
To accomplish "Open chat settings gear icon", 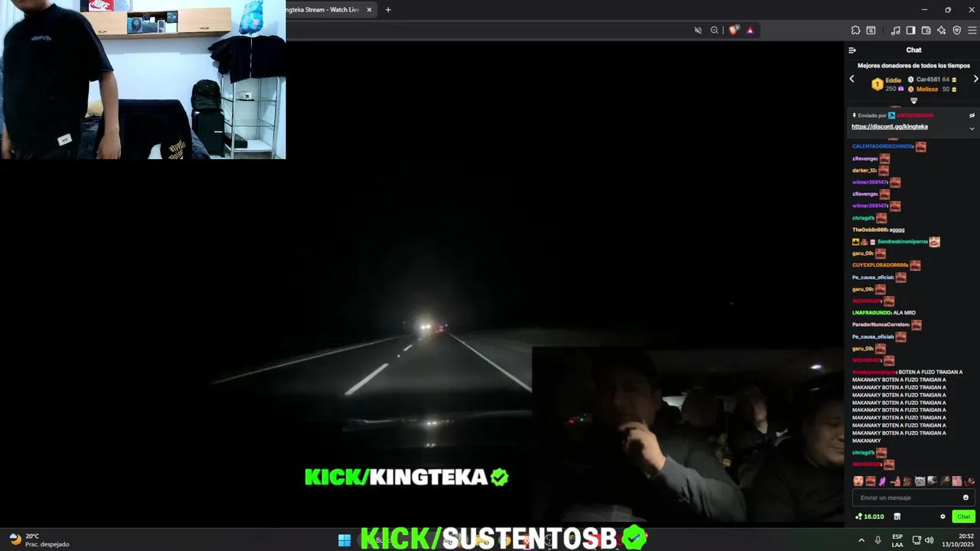I will (x=942, y=517).
